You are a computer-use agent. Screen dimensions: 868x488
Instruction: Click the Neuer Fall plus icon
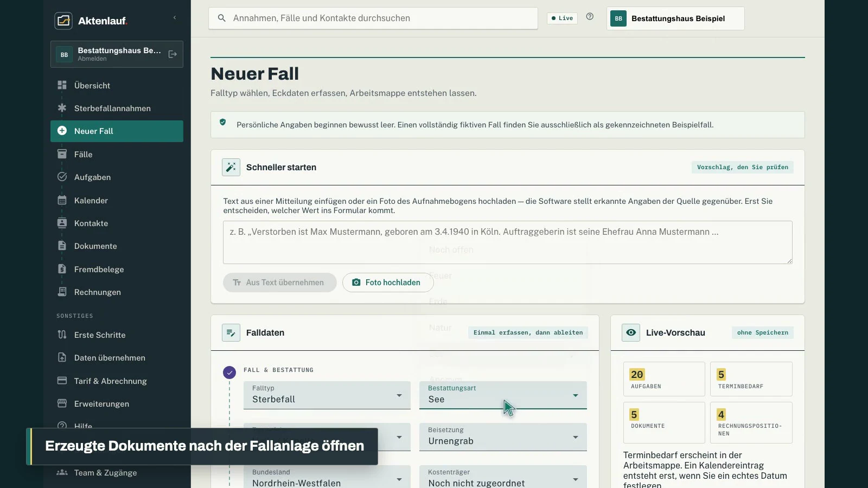[x=62, y=131]
